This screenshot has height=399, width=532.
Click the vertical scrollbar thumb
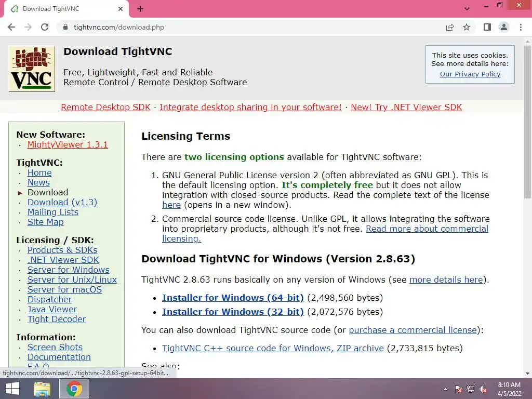tap(527, 122)
